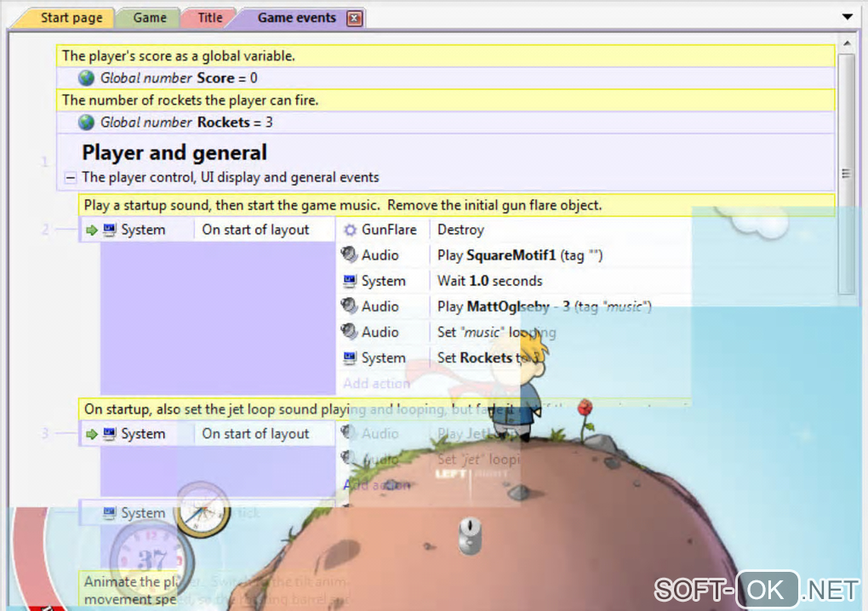Select the Wait 1.0 seconds action
This screenshot has height=611, width=868.
(490, 281)
